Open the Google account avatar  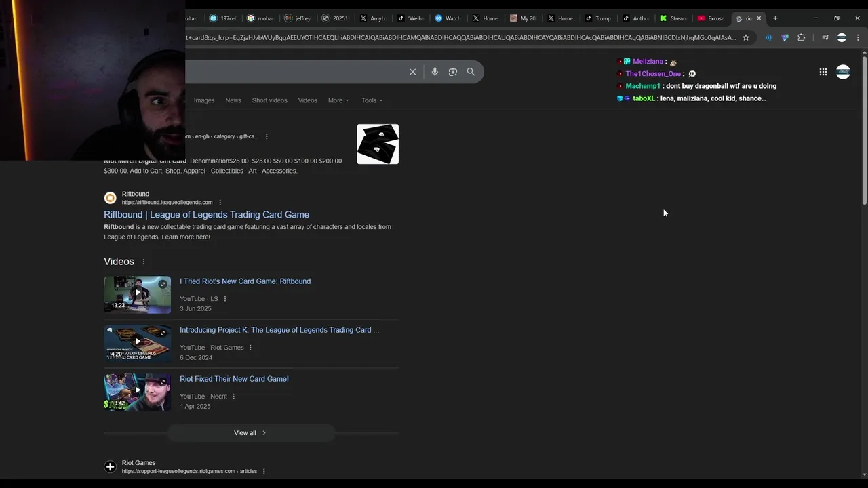coord(843,72)
